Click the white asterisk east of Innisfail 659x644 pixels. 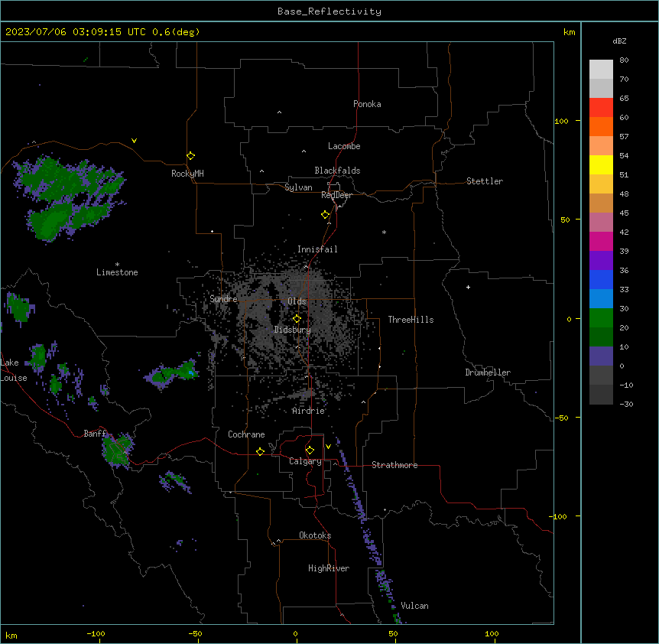click(384, 233)
